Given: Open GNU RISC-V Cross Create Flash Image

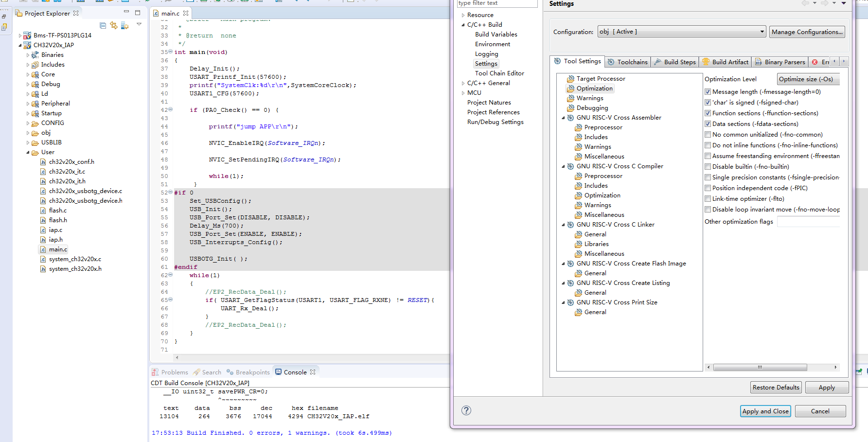Looking at the screenshot, I should [631, 264].
